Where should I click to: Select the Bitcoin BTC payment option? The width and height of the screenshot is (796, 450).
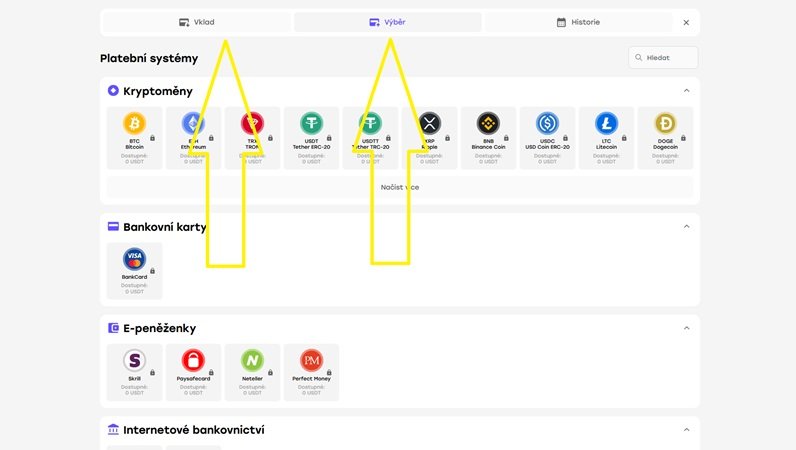(x=135, y=138)
